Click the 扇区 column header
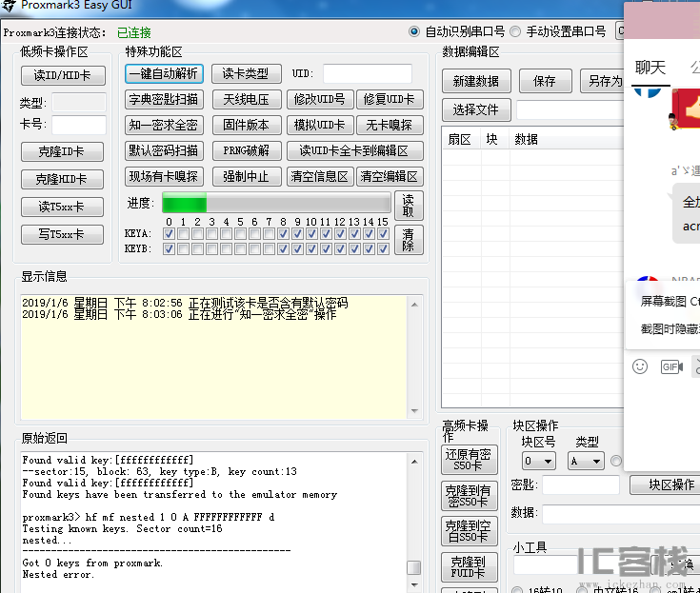The width and height of the screenshot is (700, 593). click(460, 140)
